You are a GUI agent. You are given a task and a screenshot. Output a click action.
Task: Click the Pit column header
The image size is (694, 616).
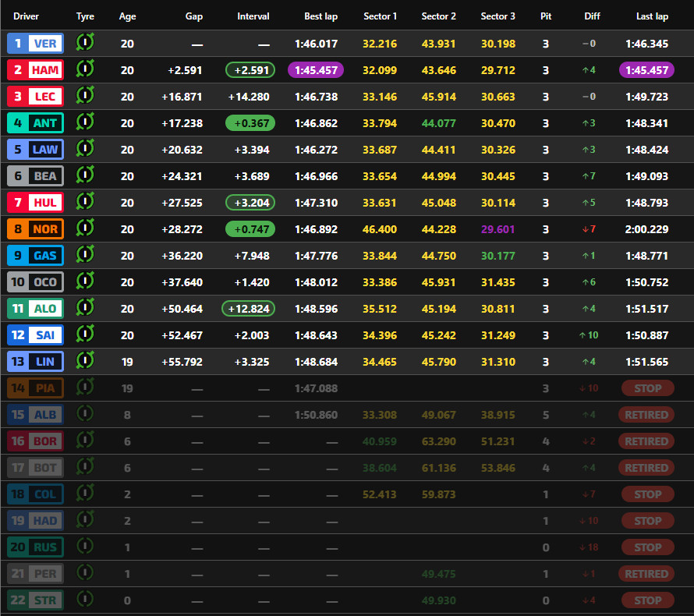coord(546,16)
